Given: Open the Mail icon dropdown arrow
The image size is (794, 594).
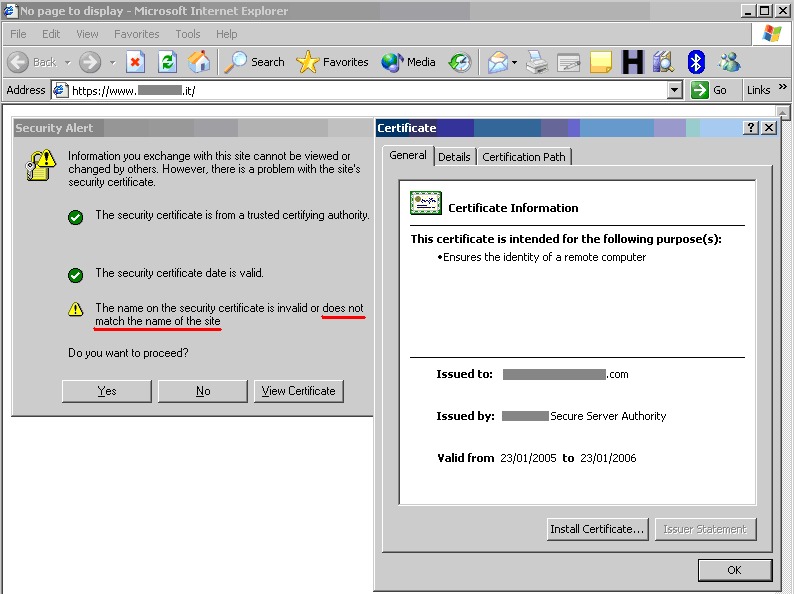Looking at the screenshot, I should tap(514, 63).
